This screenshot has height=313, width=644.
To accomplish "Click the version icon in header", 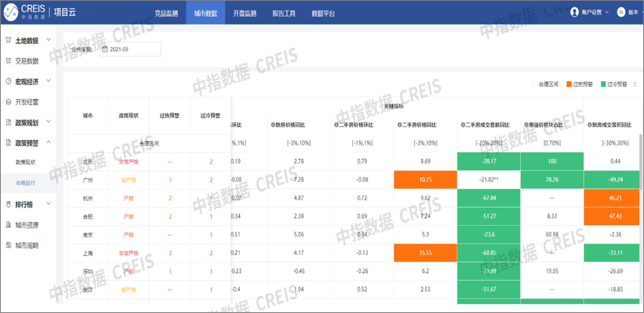I will pyautogui.click(x=621, y=12).
